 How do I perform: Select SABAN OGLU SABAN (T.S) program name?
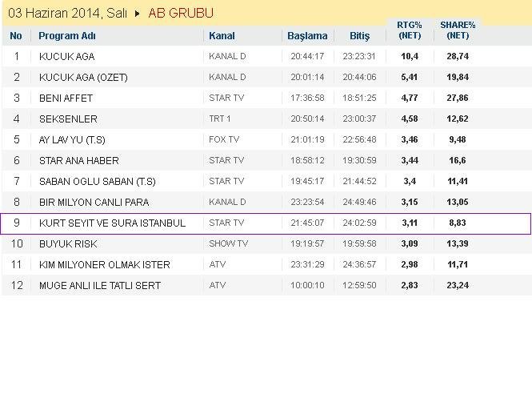[x=98, y=182]
